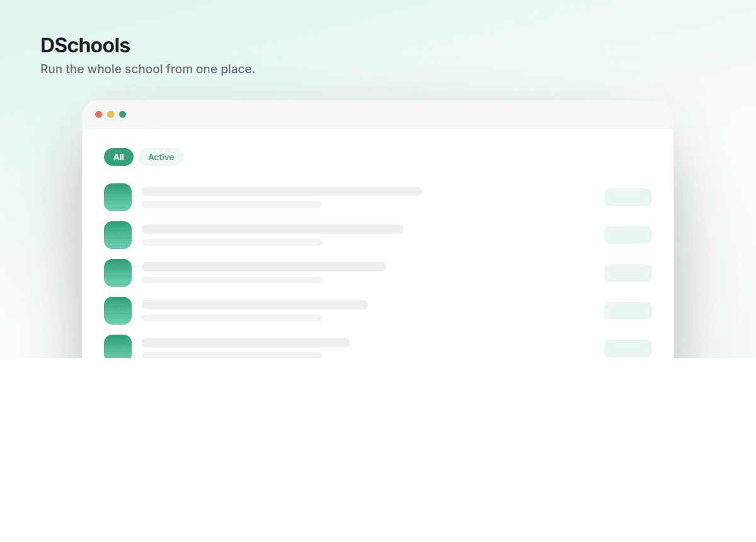Open the first list row's title placeholder
The width and height of the screenshot is (756, 542).
[282, 191]
